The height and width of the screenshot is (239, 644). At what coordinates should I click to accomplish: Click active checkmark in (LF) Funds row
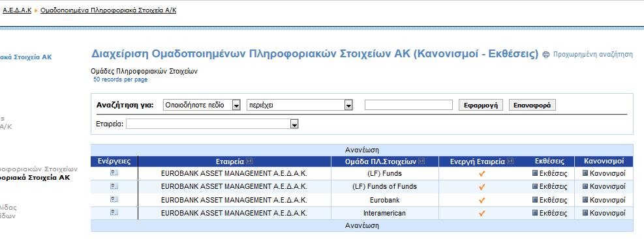482,174
